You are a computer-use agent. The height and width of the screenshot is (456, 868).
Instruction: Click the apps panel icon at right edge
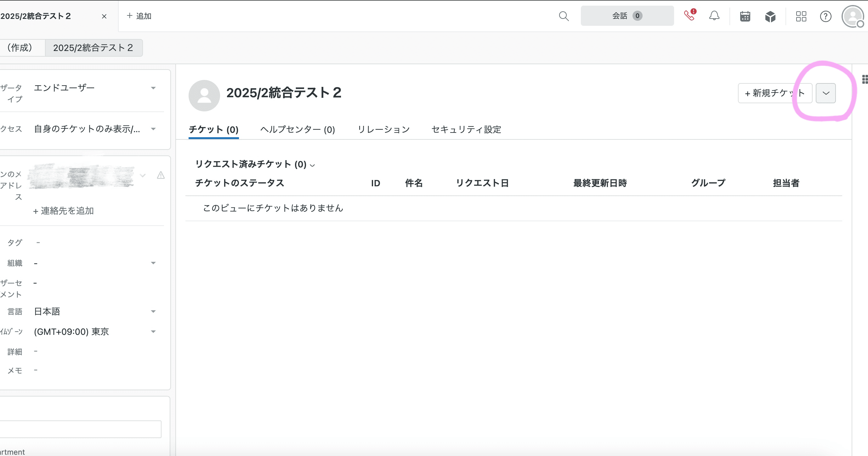tap(865, 79)
